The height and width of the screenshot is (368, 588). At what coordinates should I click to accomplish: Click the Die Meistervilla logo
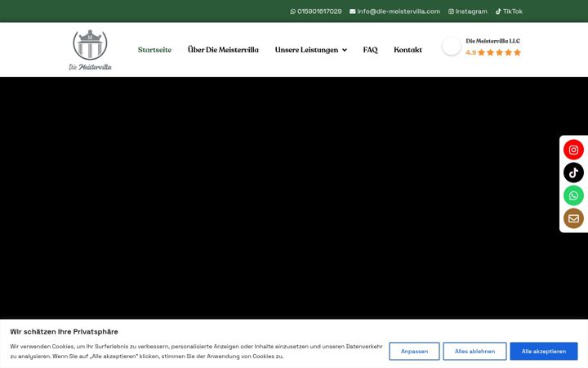(90, 50)
